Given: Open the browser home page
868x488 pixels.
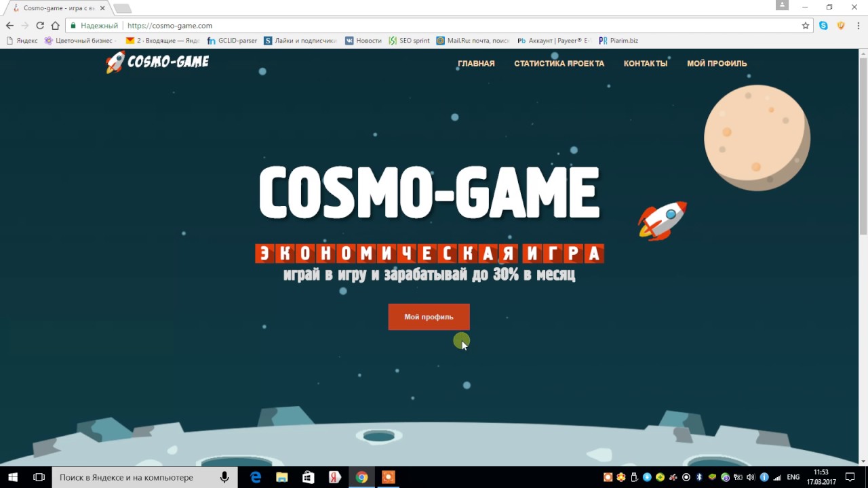Looking at the screenshot, I should click(x=56, y=26).
